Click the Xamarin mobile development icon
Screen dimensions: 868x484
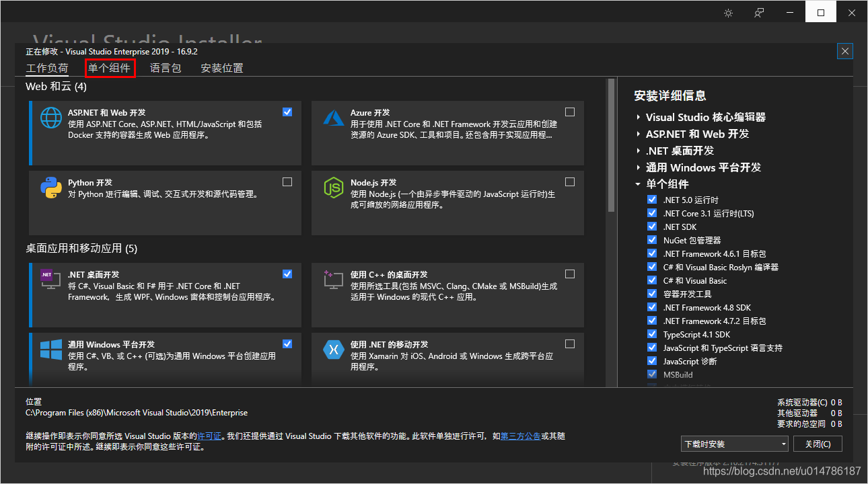tap(334, 350)
